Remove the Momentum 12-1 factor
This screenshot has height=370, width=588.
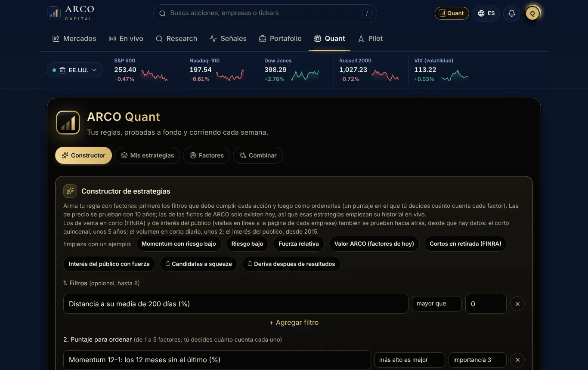[x=517, y=360]
